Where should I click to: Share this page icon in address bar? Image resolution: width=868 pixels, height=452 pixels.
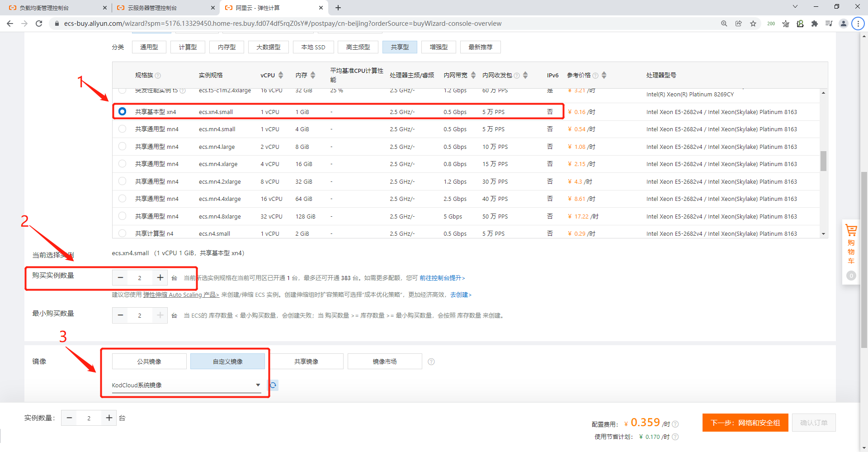point(739,24)
